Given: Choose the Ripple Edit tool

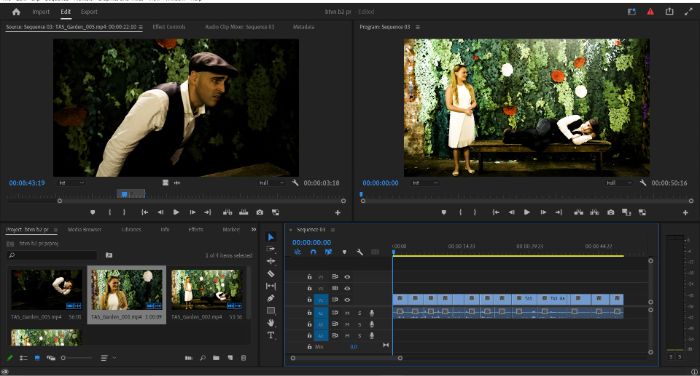Looking at the screenshot, I should (x=271, y=261).
